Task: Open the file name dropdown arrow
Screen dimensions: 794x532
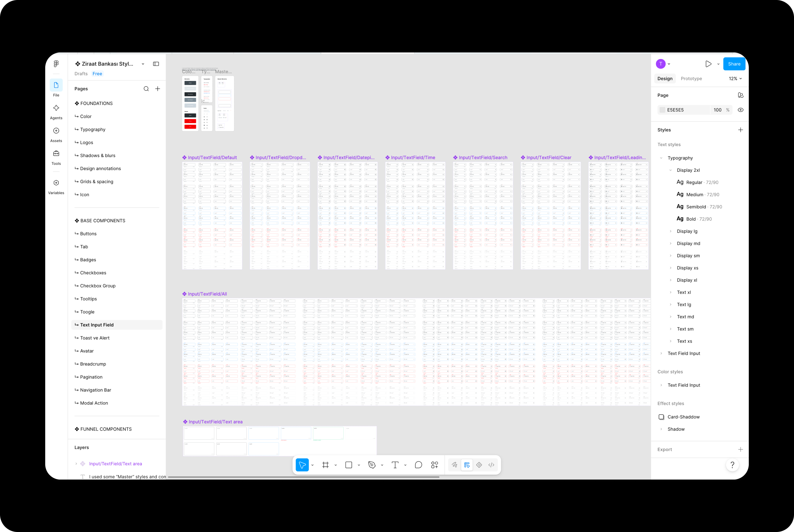Action: [143, 64]
